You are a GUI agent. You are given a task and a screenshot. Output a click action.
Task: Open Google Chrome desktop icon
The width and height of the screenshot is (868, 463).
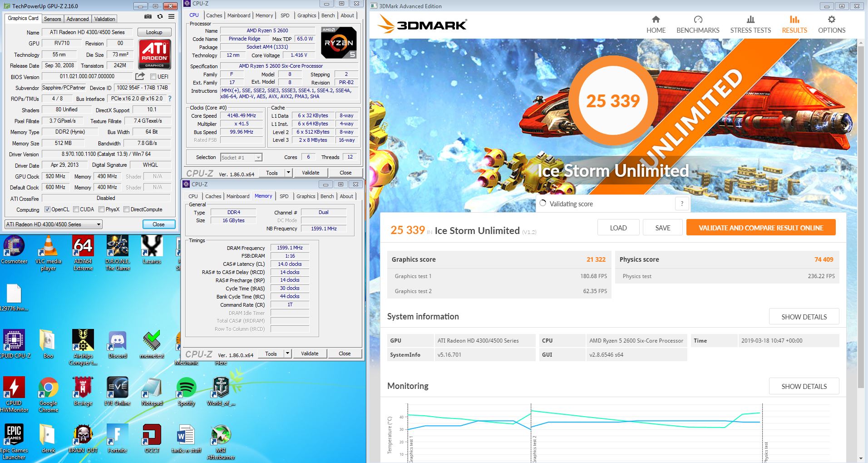(x=48, y=394)
